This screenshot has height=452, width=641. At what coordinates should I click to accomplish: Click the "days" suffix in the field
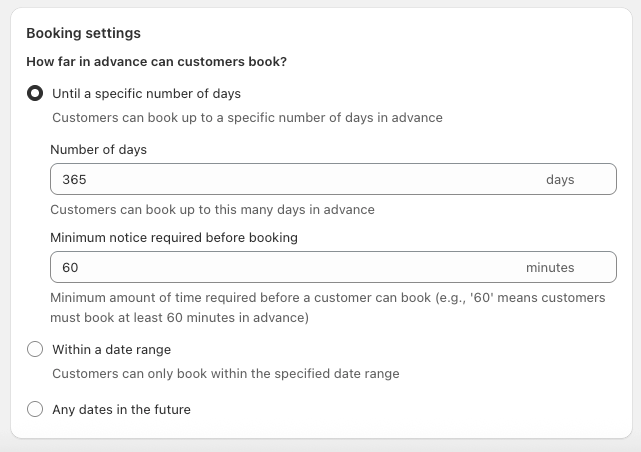(x=560, y=180)
